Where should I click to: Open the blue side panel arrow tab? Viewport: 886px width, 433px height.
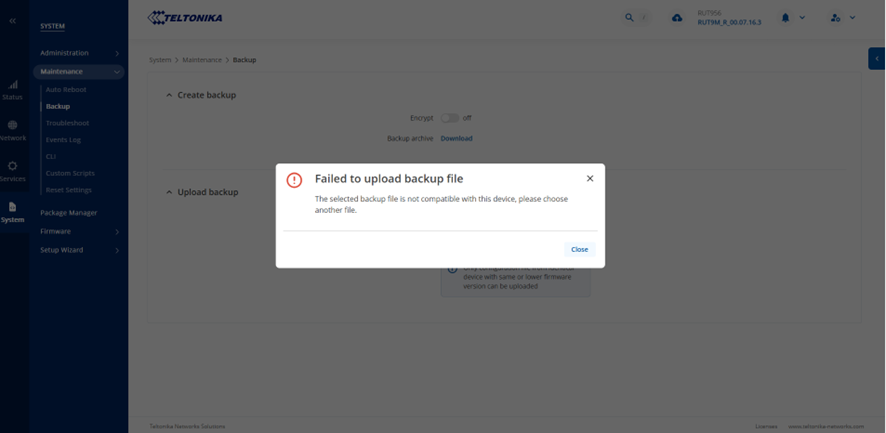(877, 59)
